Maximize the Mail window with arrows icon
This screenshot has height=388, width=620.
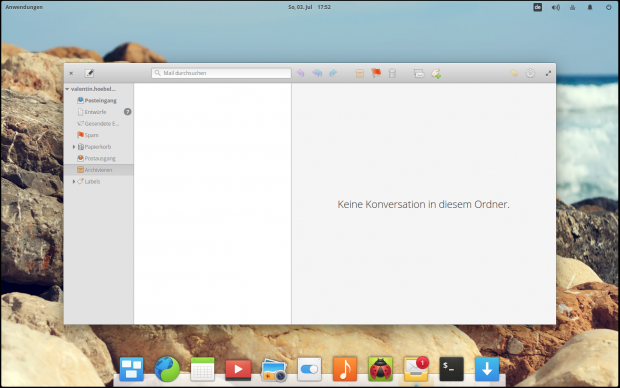(548, 73)
